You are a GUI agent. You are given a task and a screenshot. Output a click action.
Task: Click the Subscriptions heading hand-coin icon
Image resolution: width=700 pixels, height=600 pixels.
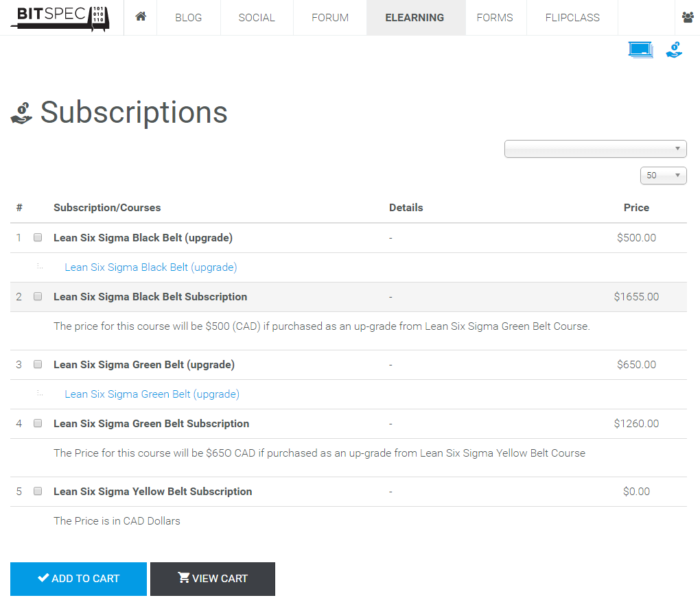21,113
